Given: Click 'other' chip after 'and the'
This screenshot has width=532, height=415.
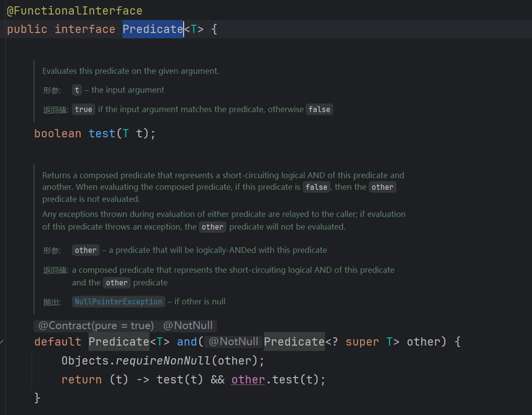Looking at the screenshot, I should click(x=117, y=283).
